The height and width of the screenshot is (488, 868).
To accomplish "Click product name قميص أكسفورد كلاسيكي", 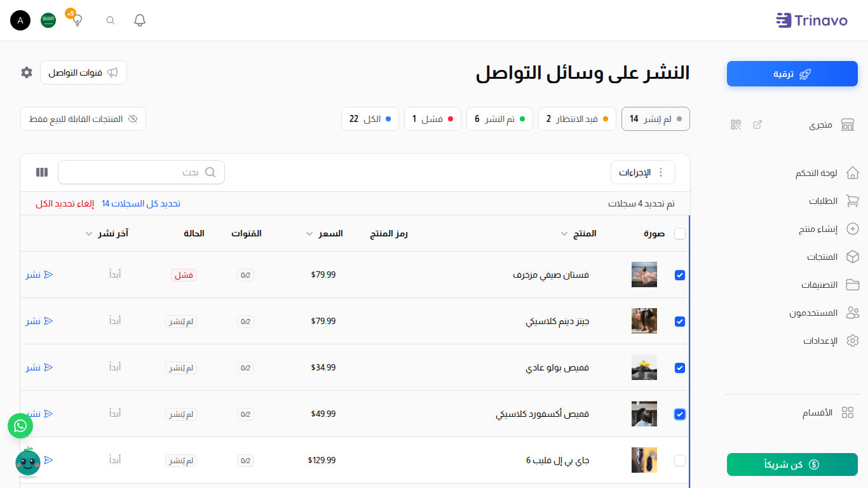I will coord(543,414).
